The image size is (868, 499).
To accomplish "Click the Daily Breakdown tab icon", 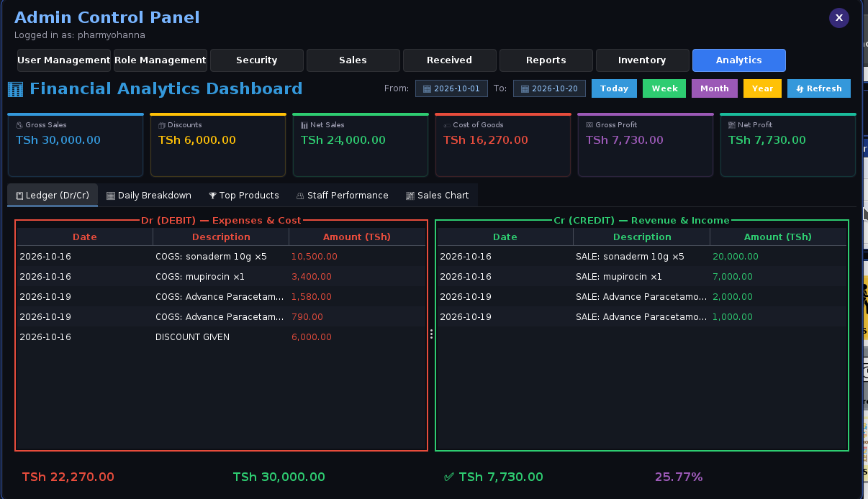I will 111,196.
